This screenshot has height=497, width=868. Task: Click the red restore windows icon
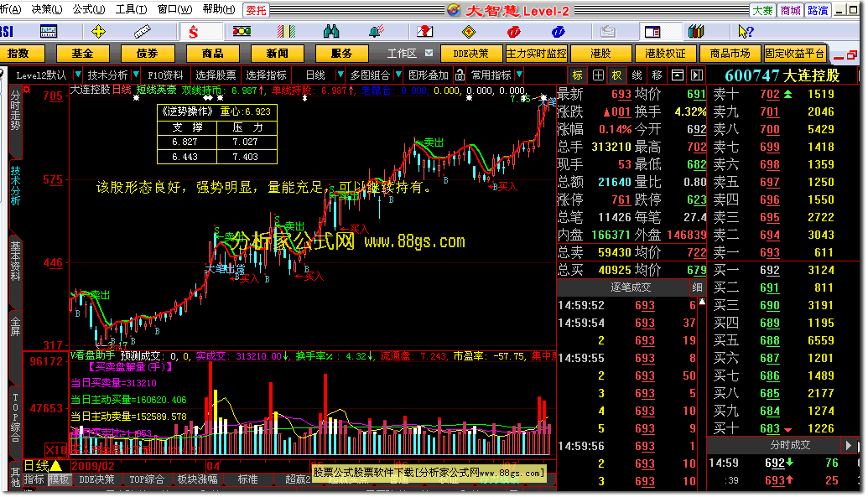(852, 54)
